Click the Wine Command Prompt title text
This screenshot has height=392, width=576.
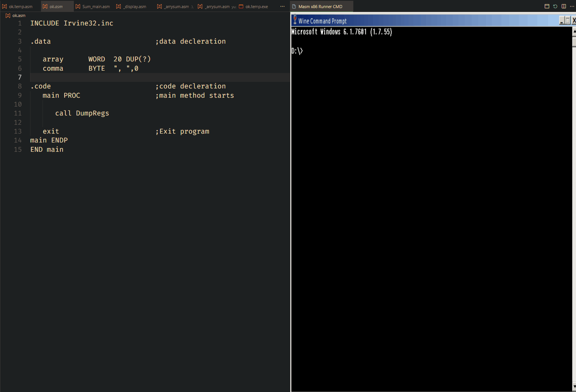click(x=322, y=21)
